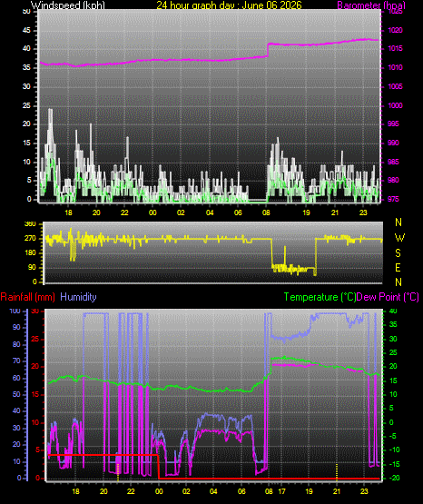Viewport: 423px width, 504px height.
Task: Click the W compass label beside direction graph
Action: click(399, 238)
